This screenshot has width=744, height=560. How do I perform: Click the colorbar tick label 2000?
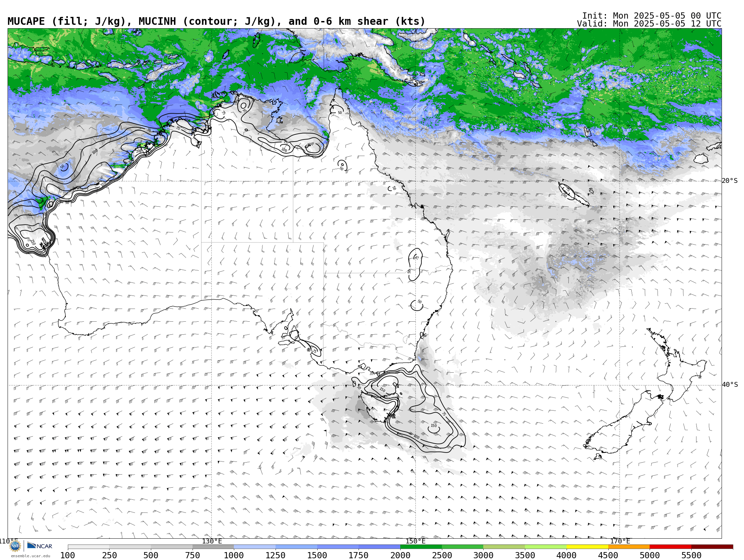pyautogui.click(x=400, y=556)
